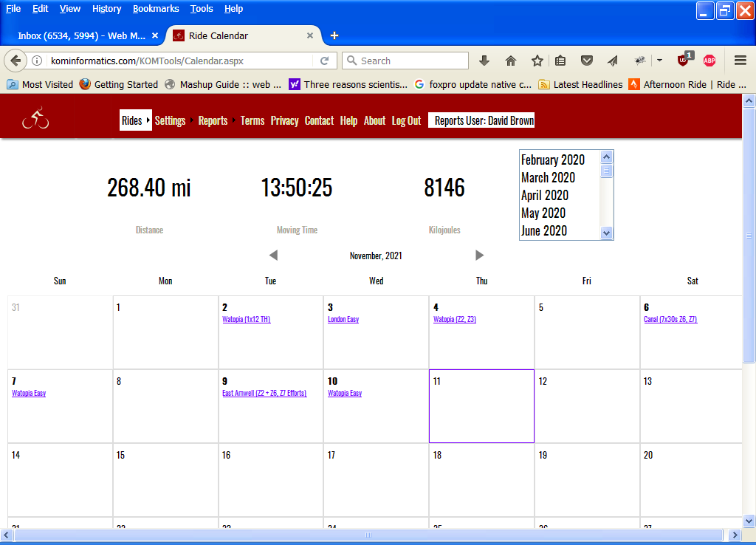Go to the next month arrow
The width and height of the screenshot is (756, 545).
pos(480,256)
